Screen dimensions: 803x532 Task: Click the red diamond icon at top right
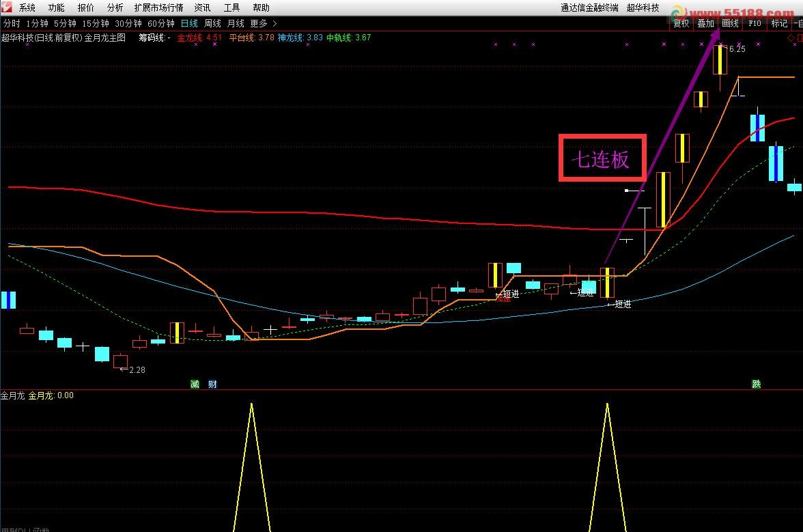point(791,38)
